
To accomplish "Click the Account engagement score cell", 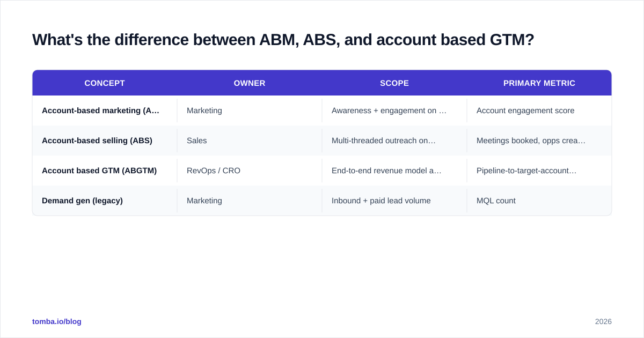I will click(539, 111).
